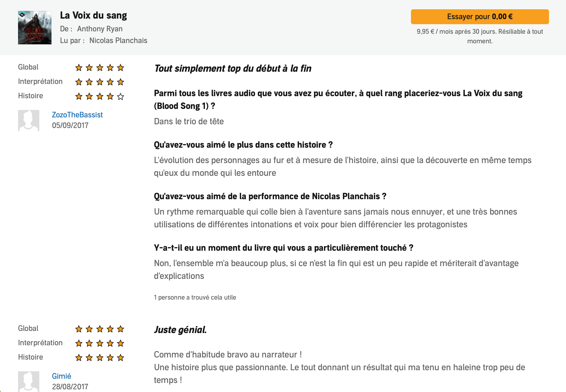Click the La Voix du sang cover thumbnail
The height and width of the screenshot is (392, 566).
click(x=35, y=28)
